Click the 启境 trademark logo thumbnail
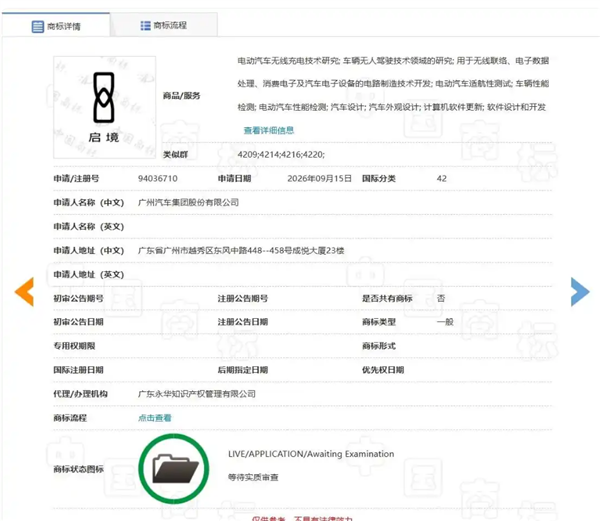This screenshot has width=600, height=521. tap(104, 107)
